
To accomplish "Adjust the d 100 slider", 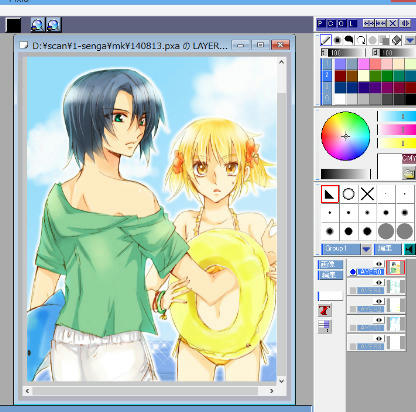I will pyautogui.click(x=394, y=53).
